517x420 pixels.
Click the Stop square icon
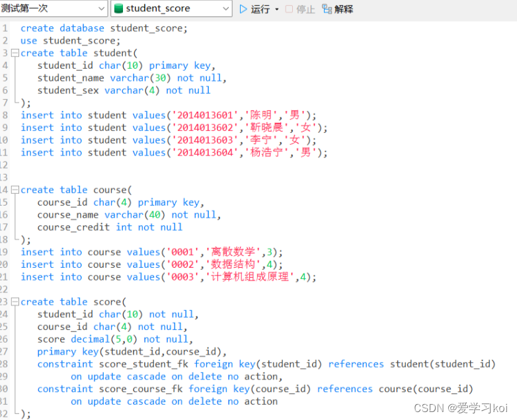[289, 9]
